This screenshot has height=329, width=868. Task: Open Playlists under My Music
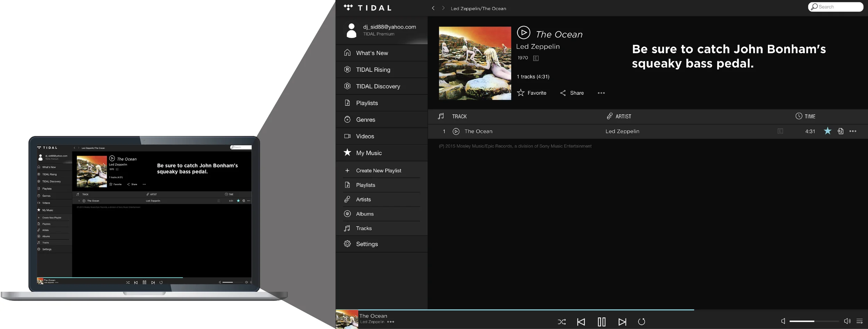click(382, 185)
